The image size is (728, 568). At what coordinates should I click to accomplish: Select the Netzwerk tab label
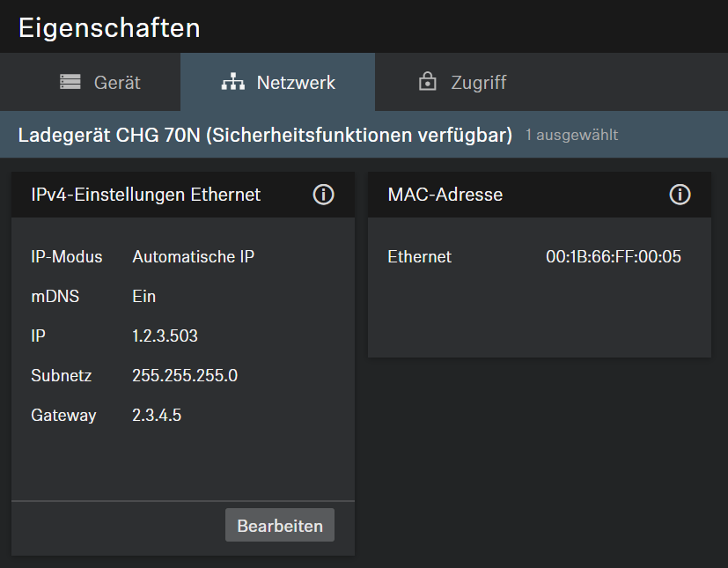[296, 83]
